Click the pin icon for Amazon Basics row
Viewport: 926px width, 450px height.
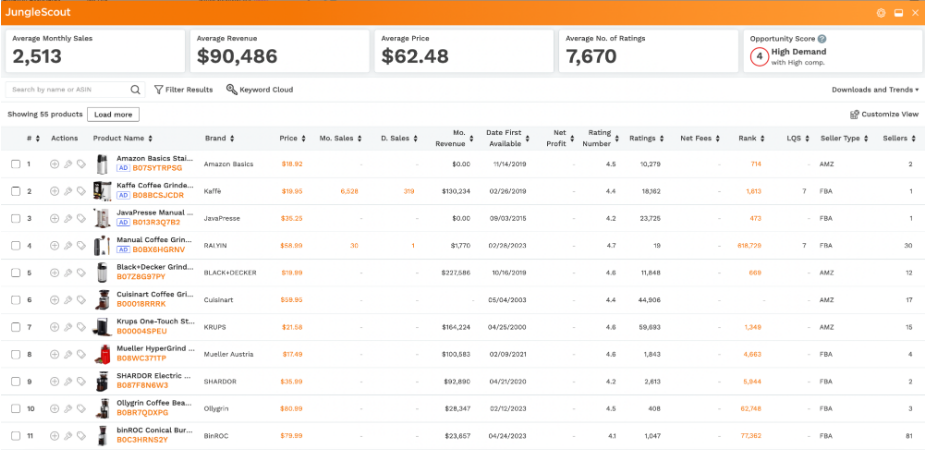[x=68, y=164]
